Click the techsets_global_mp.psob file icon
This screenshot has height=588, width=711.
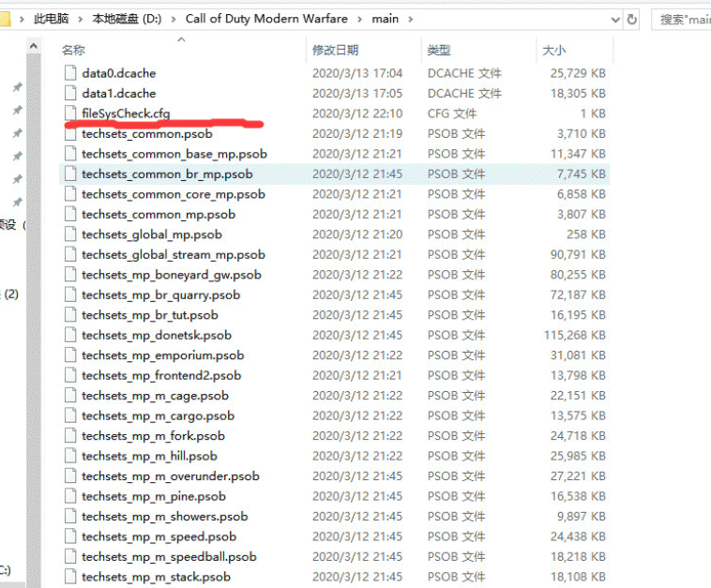pos(70,234)
